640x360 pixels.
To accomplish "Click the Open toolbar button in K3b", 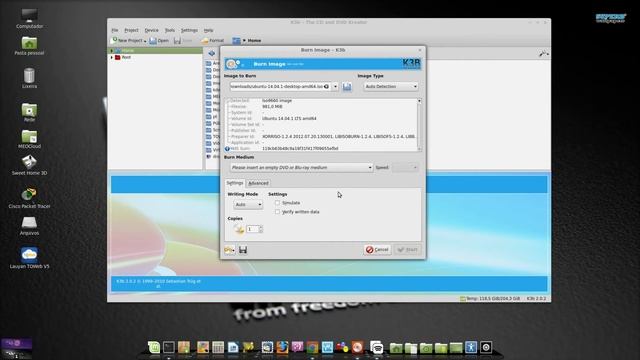I will click(x=159, y=40).
